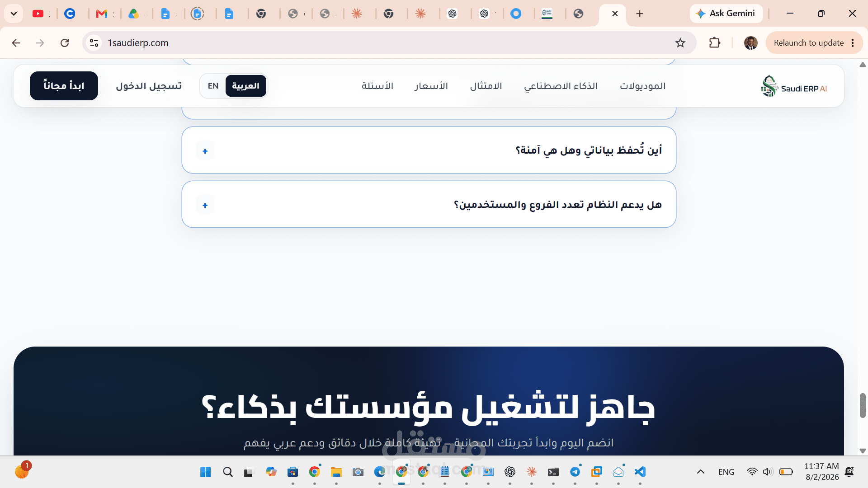Switch to the Google Drive browser tab
Screen dimensions: 868x488
pyautogui.click(x=133, y=14)
